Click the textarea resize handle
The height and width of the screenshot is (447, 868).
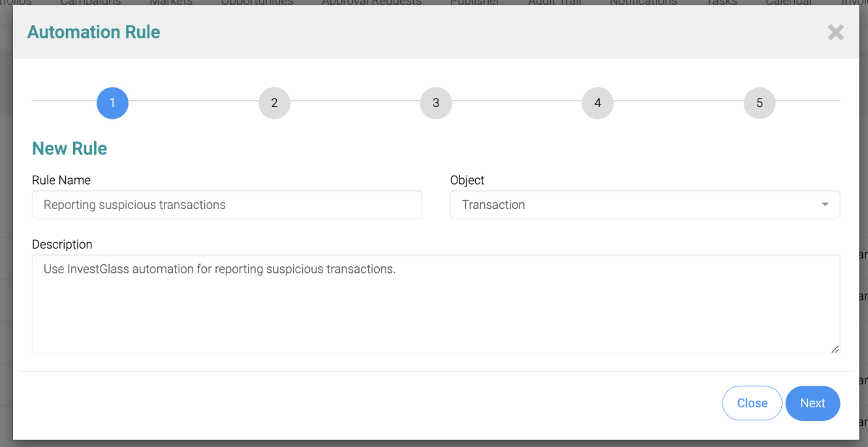[x=836, y=350]
